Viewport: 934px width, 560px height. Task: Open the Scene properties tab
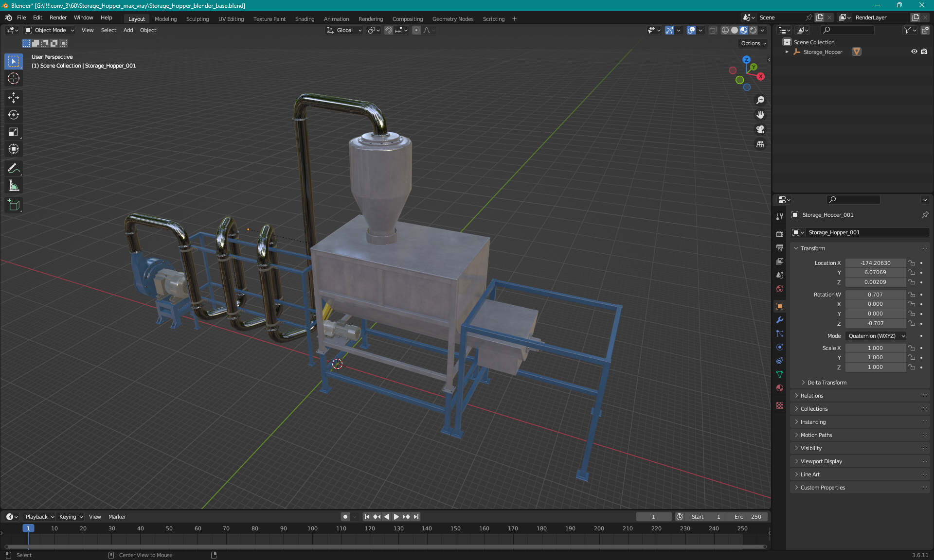coord(780,275)
